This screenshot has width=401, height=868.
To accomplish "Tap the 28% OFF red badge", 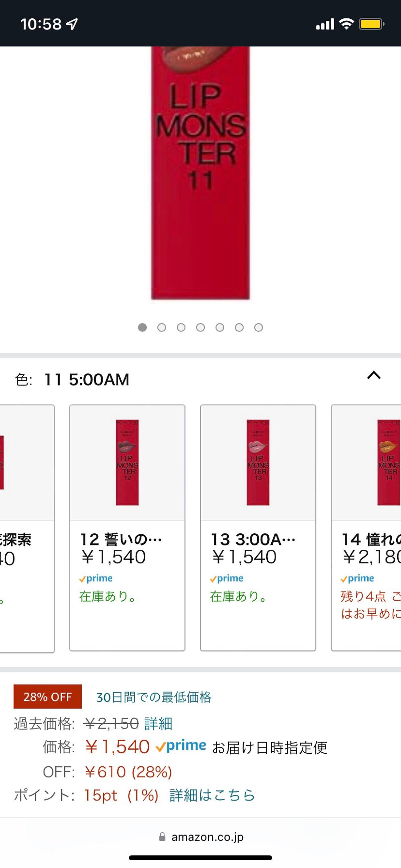I will click(x=47, y=697).
